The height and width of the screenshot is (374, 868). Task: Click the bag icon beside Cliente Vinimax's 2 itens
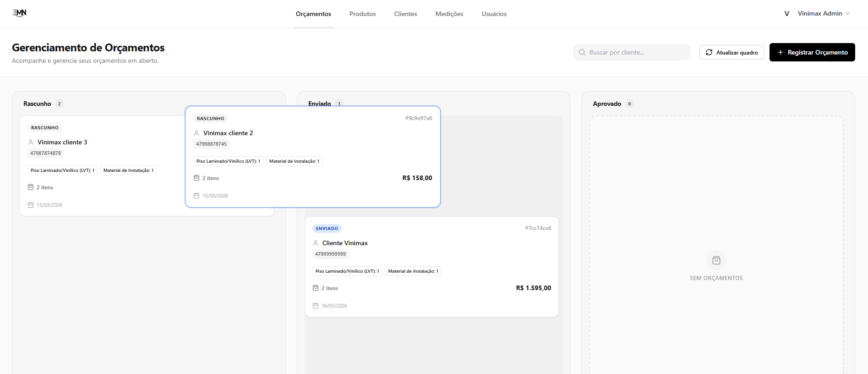[x=316, y=288]
